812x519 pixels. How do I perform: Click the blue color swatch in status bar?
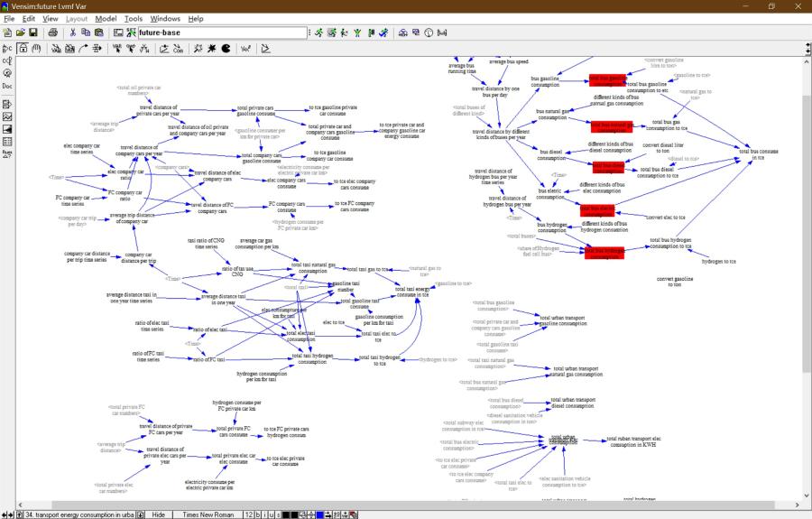[x=320, y=514]
